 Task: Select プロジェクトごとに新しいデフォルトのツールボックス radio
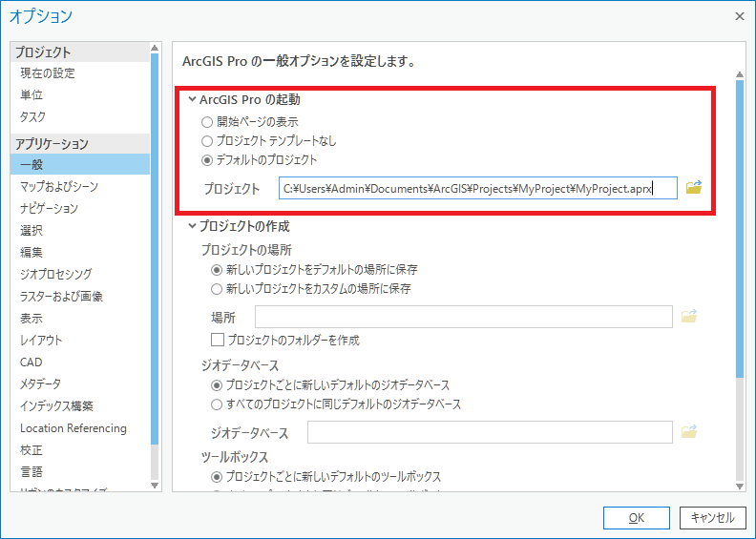[217, 477]
